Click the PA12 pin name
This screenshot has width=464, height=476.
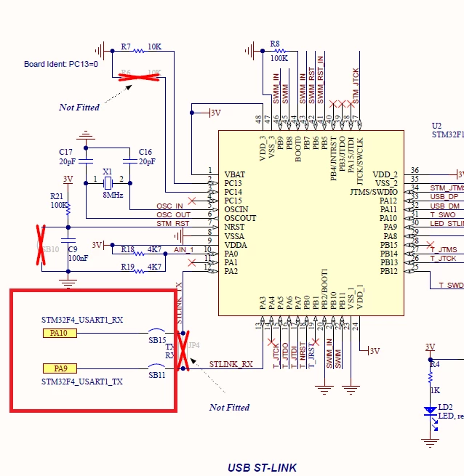coord(388,201)
